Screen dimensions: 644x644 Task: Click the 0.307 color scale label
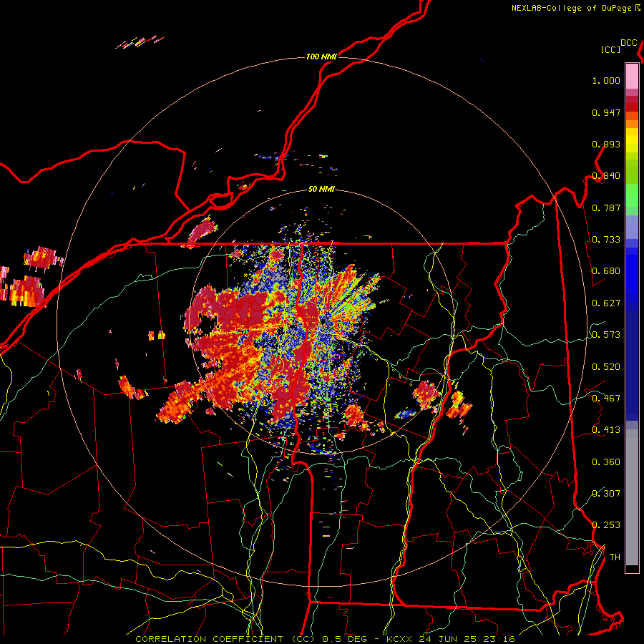(606, 494)
